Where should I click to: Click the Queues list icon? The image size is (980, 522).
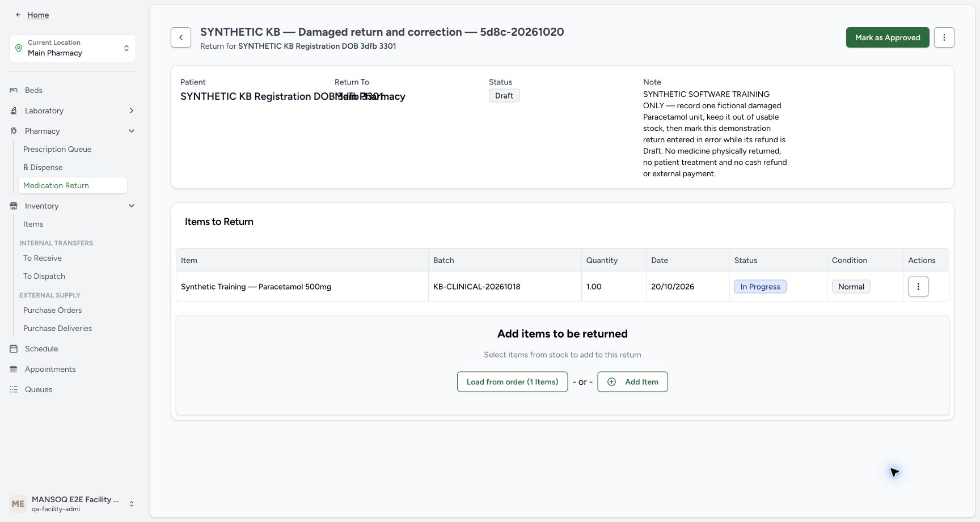click(14, 389)
